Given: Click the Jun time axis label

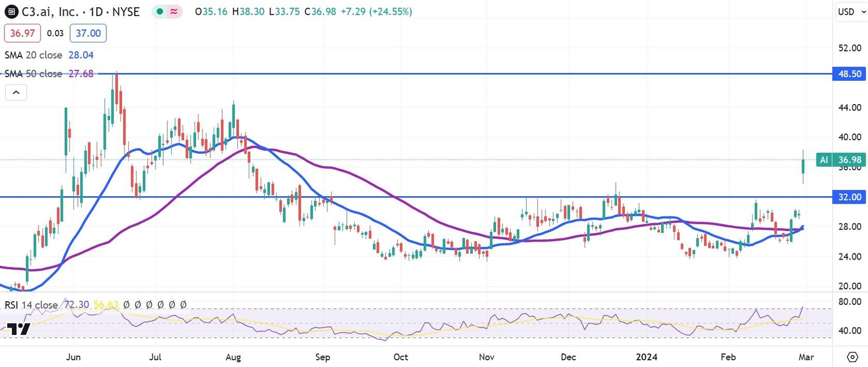Looking at the screenshot, I should (x=73, y=357).
